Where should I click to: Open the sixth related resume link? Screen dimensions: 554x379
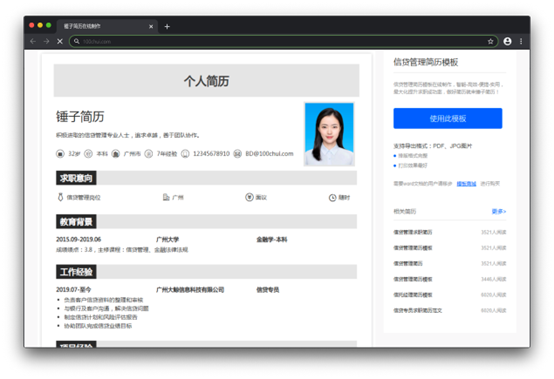(x=418, y=310)
